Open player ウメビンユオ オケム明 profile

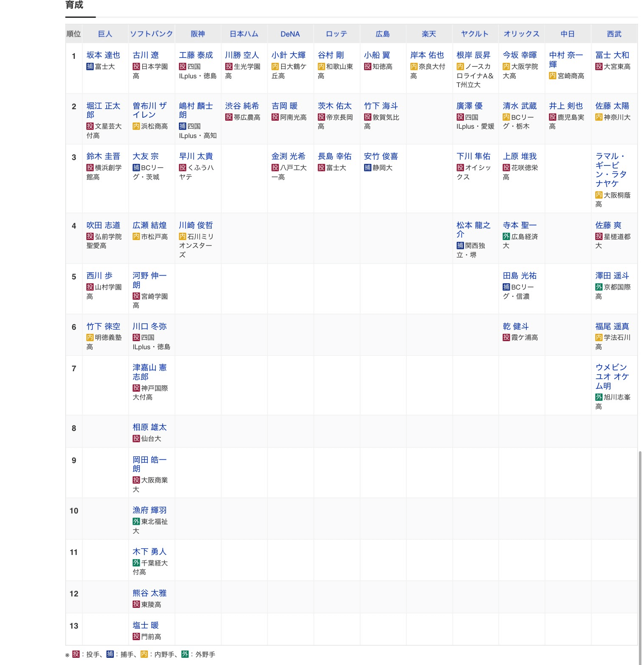612,377
